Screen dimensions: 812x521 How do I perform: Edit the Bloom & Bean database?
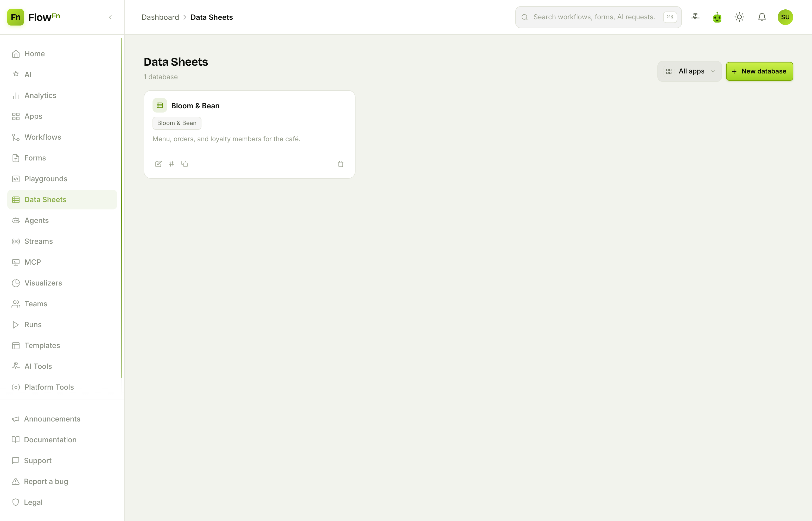point(158,164)
